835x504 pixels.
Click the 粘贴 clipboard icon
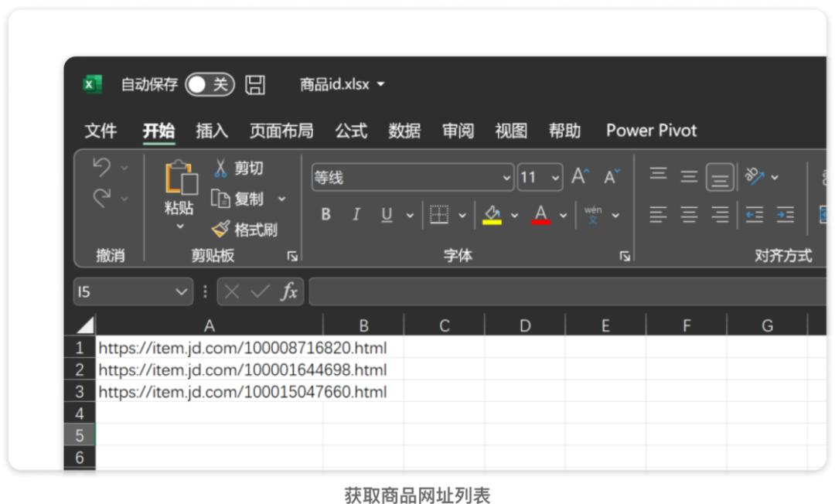click(x=180, y=177)
